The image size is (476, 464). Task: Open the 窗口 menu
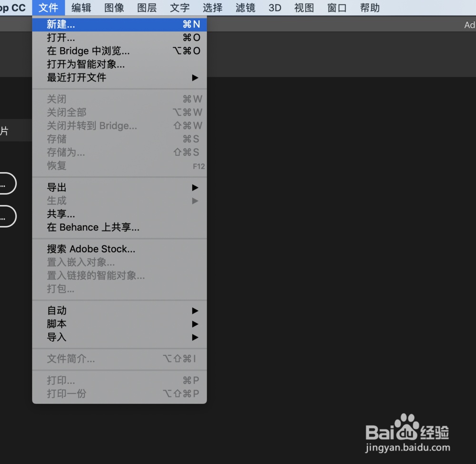coord(337,8)
